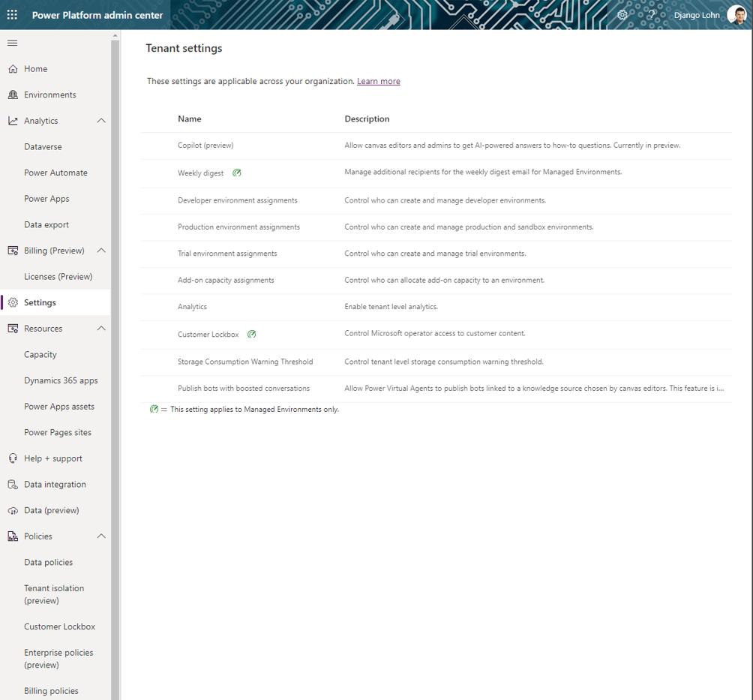
Task: Open Data export page
Action: tap(46, 224)
